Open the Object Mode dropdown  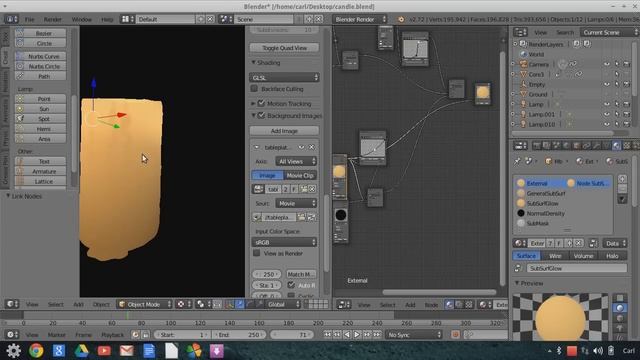[x=144, y=304]
